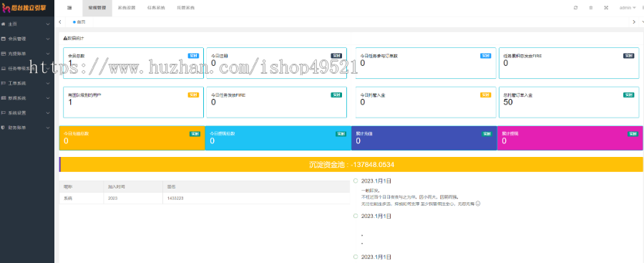Click the badge on 今日托管入金 card

pos(486,95)
